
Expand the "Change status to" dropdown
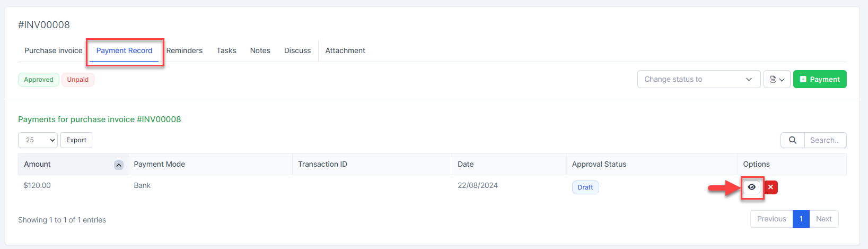[698, 80]
